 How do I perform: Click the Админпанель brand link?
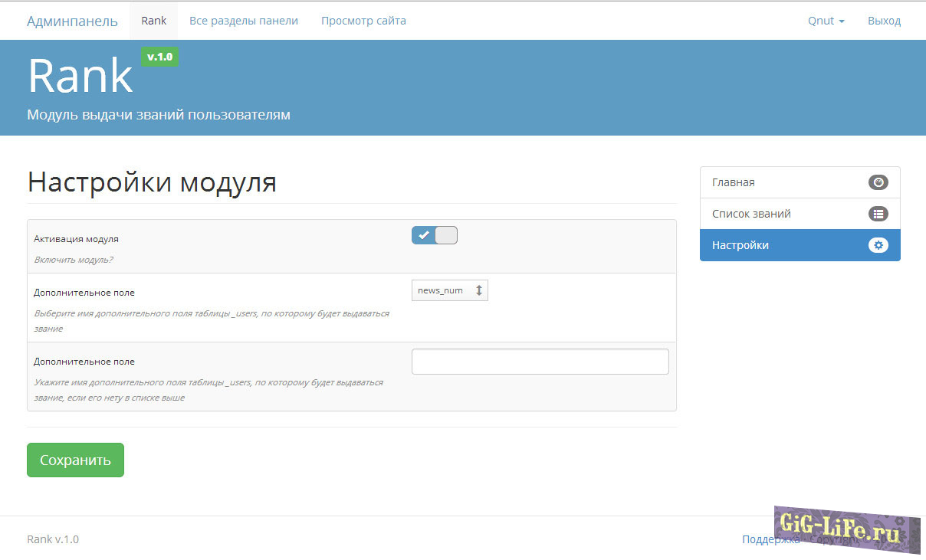(x=72, y=21)
